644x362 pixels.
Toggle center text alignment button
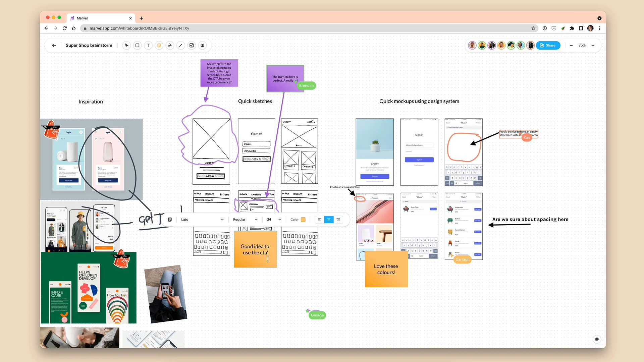coord(329,220)
